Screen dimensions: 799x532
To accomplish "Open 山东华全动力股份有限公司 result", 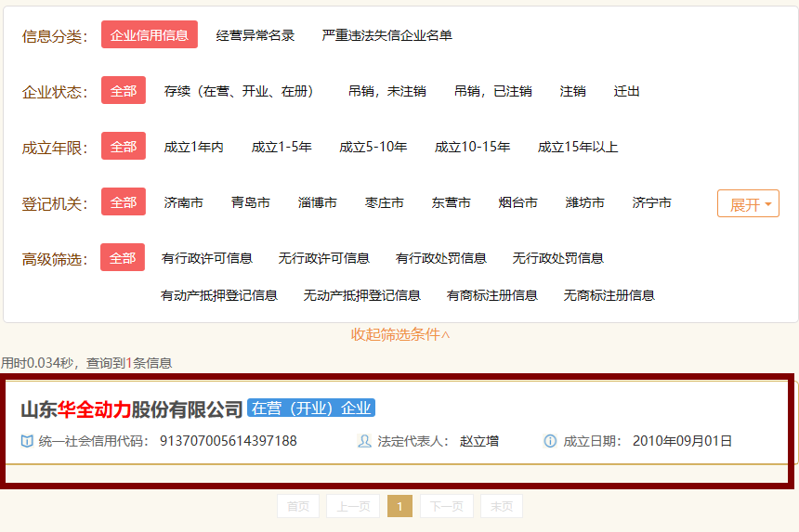I will point(132,409).
